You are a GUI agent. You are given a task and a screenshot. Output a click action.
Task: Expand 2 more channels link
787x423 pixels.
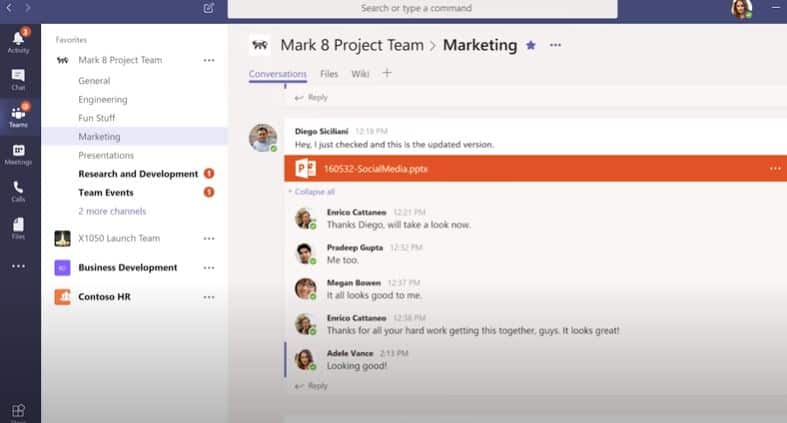pos(112,211)
